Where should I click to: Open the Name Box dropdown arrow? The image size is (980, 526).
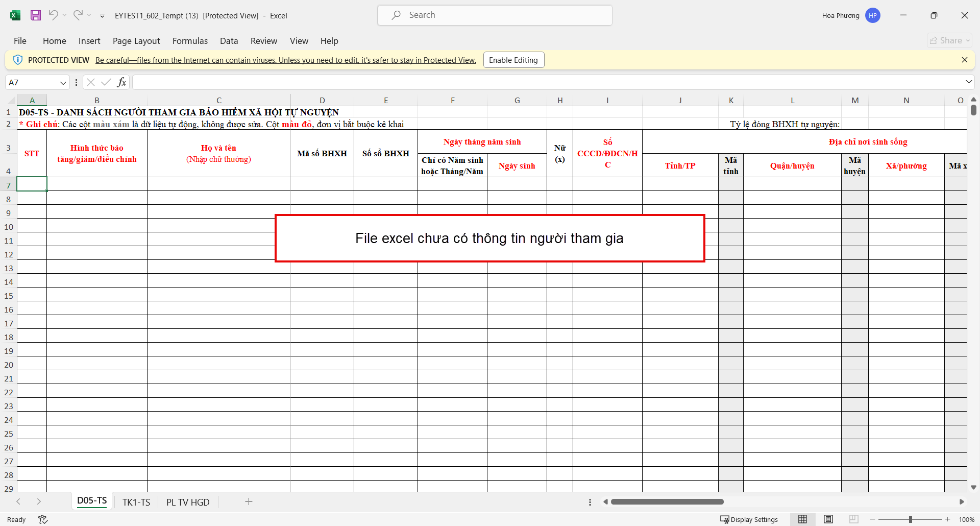pos(63,83)
